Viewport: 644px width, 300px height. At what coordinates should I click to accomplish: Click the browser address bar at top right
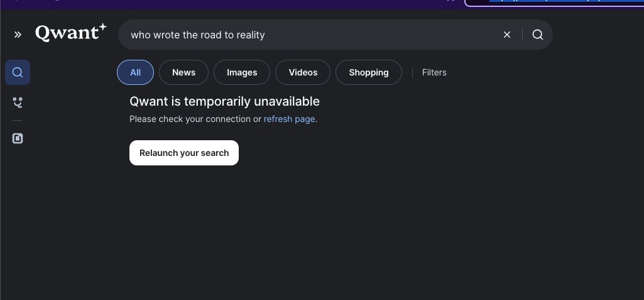point(554,2)
